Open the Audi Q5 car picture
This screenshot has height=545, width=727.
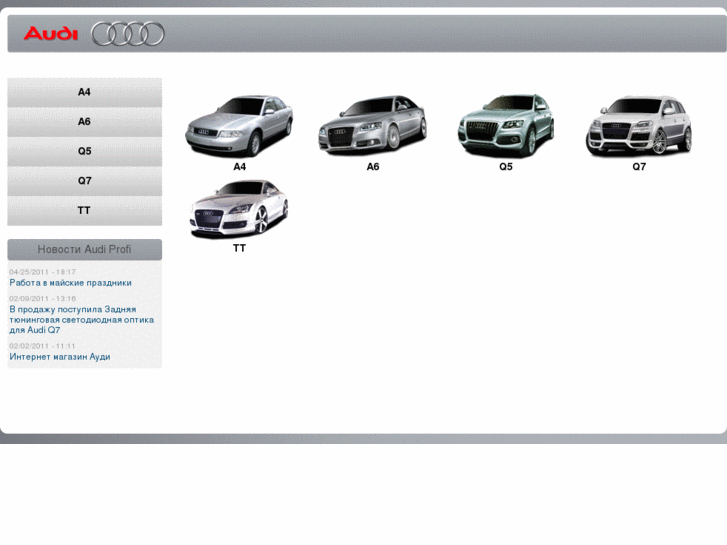point(506,125)
